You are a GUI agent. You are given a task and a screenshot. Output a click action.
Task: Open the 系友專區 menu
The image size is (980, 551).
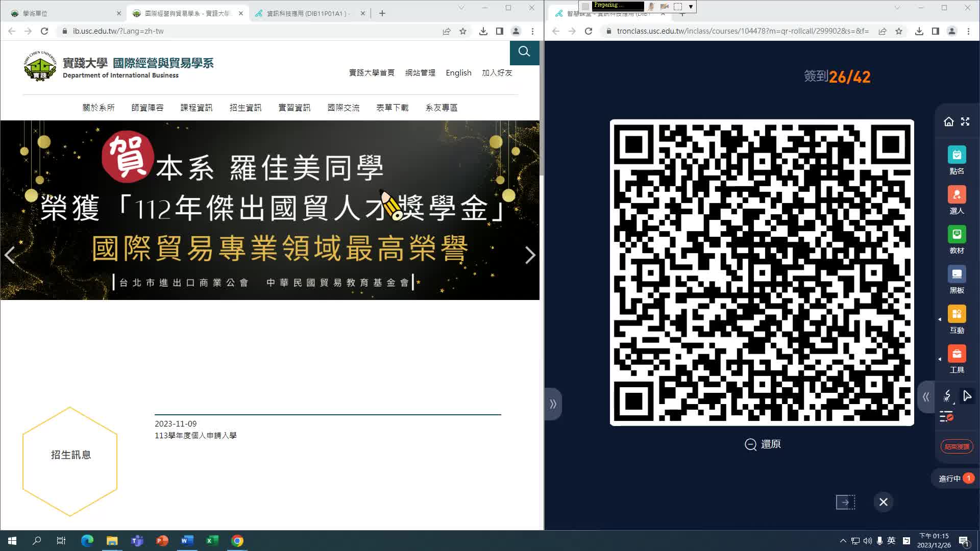pyautogui.click(x=442, y=108)
